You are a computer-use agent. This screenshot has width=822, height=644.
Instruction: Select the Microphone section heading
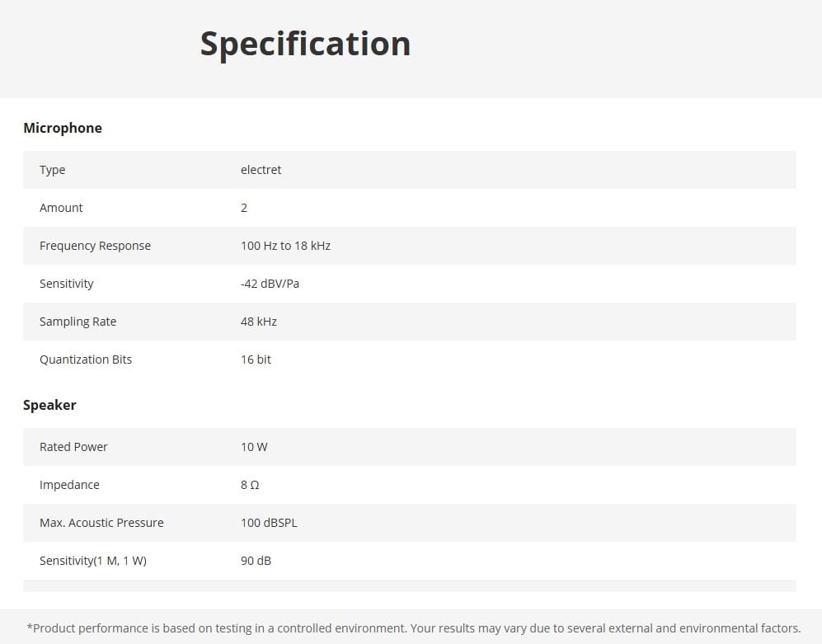click(x=63, y=128)
